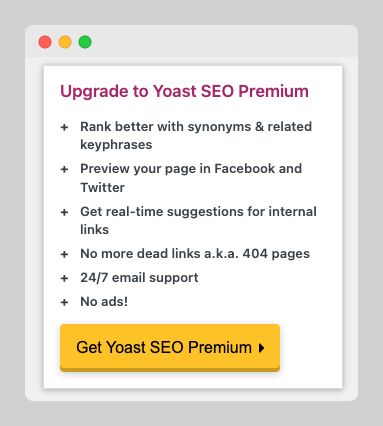Click the plus icon beside Get real-time suggestions

click(x=64, y=212)
